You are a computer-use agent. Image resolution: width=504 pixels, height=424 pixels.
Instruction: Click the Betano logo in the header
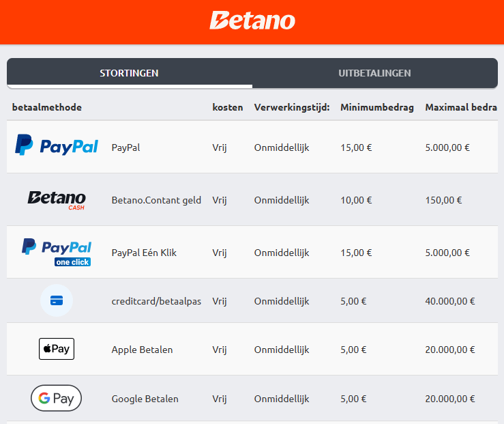click(x=252, y=20)
